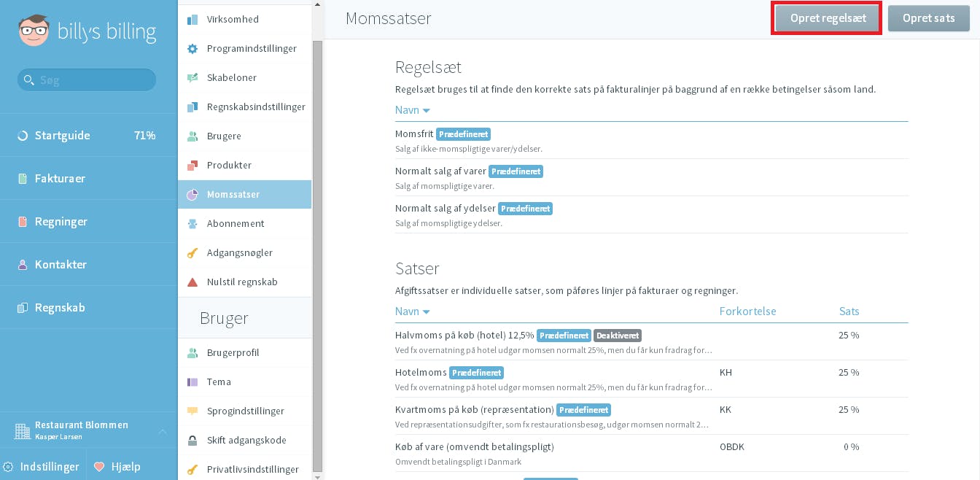Open the Normalt salg af varer rule set
This screenshot has width=980, height=480.
point(652,178)
